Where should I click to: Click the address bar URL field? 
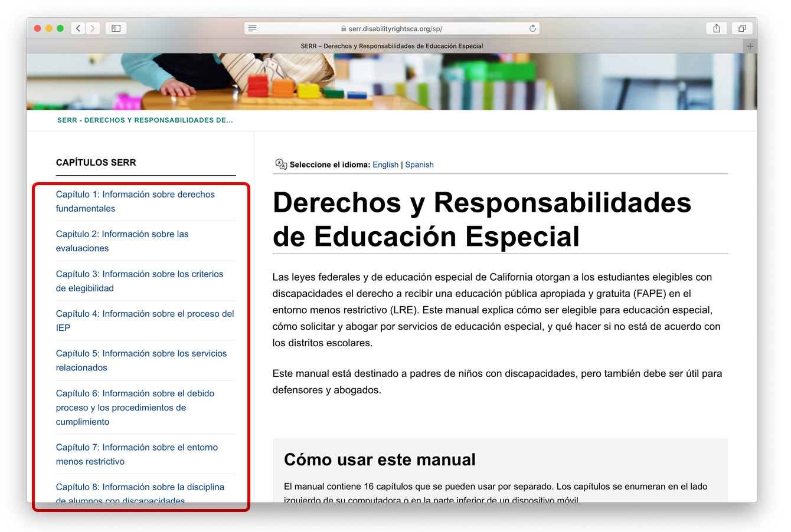[392, 28]
